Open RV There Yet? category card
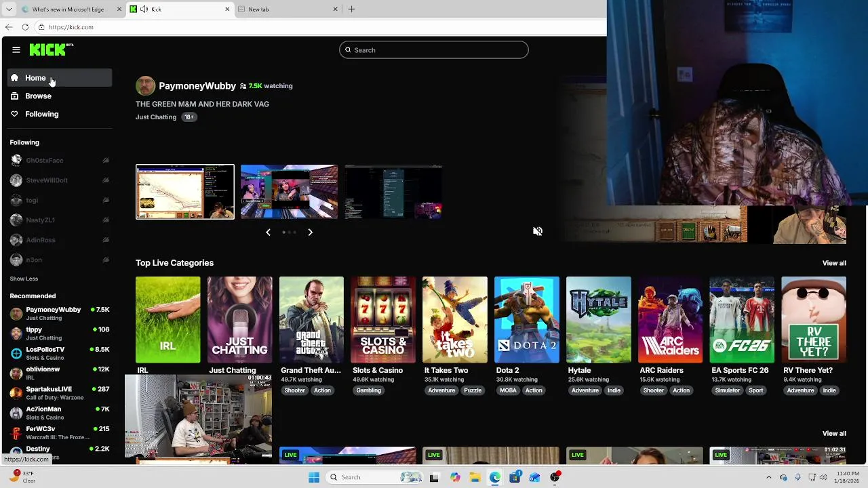The width and height of the screenshot is (868, 488). (x=814, y=320)
